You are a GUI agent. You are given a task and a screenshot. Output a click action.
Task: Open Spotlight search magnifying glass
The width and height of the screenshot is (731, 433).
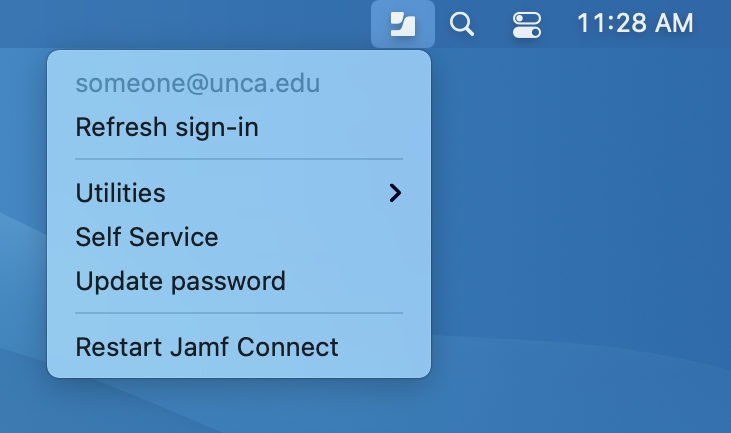tap(461, 24)
